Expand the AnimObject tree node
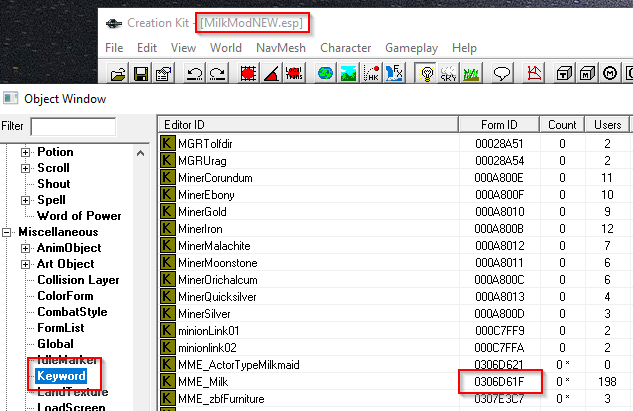This screenshot has width=633, height=411. (25, 248)
